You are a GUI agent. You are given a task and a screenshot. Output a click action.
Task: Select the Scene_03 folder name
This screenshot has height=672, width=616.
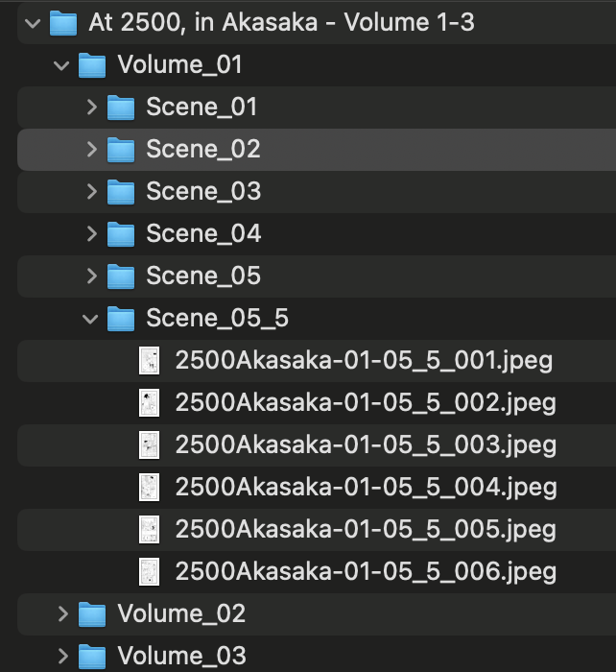click(203, 191)
